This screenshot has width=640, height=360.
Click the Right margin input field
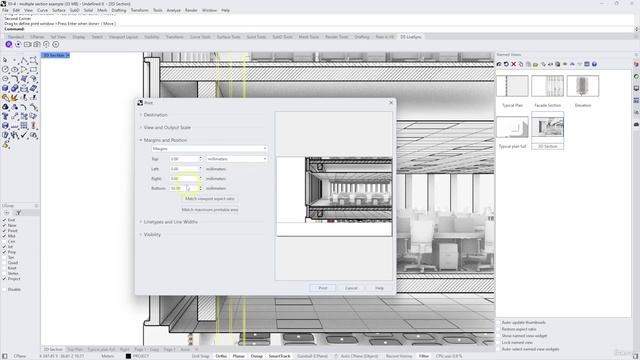184,178
